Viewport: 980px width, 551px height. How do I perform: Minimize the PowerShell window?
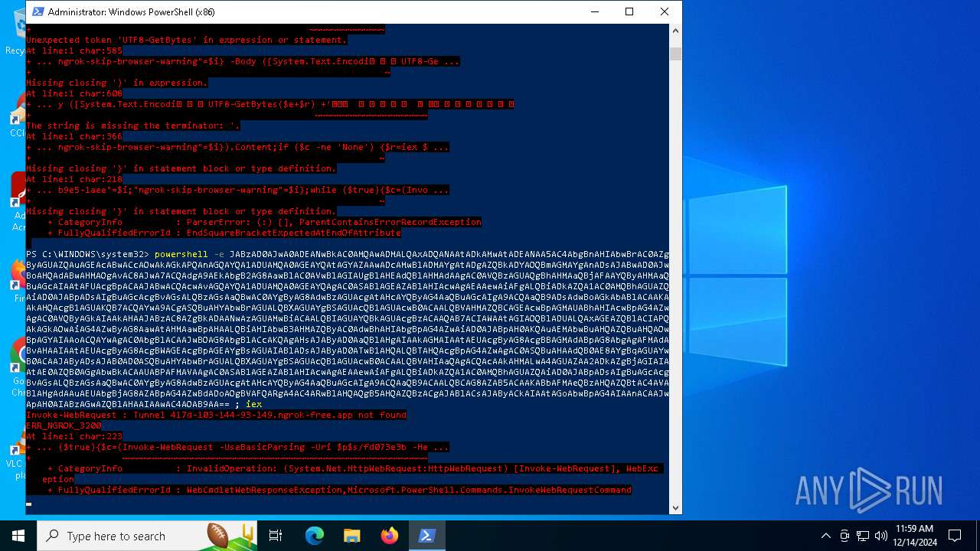click(594, 11)
